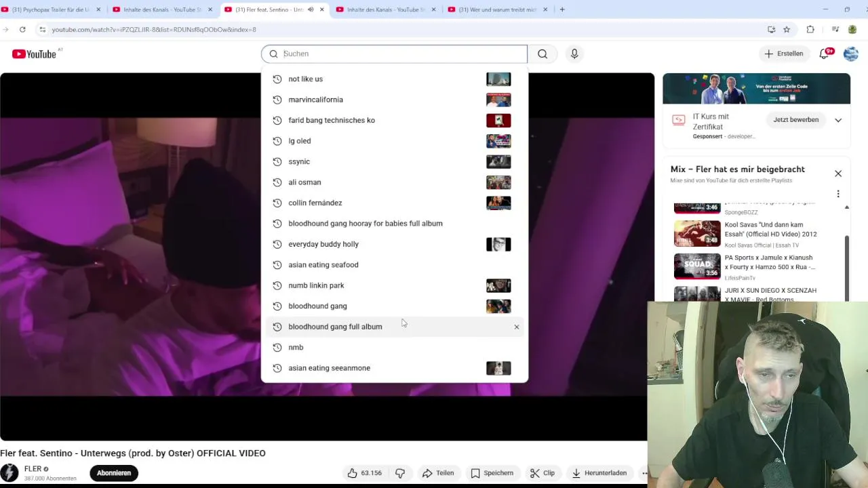Click the browser address bar URL
Image resolution: width=868 pixels, height=488 pixels.
click(x=154, y=30)
